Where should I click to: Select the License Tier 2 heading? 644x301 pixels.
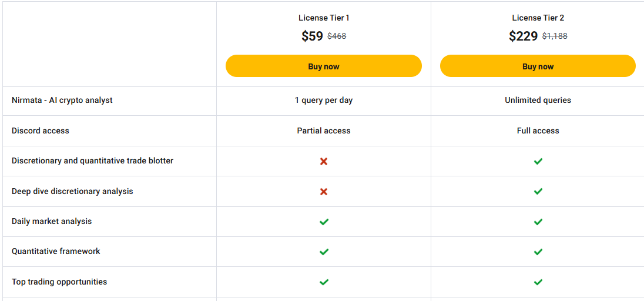tap(538, 18)
